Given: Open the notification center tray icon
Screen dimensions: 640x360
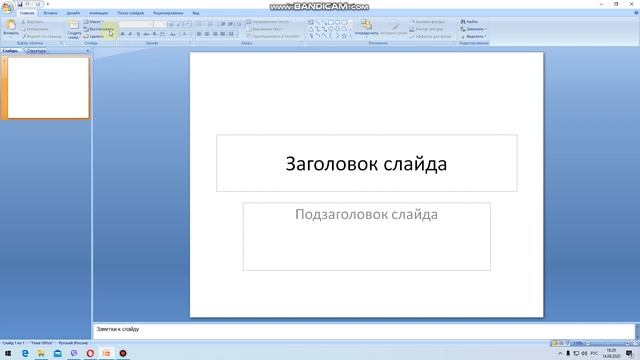Looking at the screenshot, I should click(x=629, y=353).
